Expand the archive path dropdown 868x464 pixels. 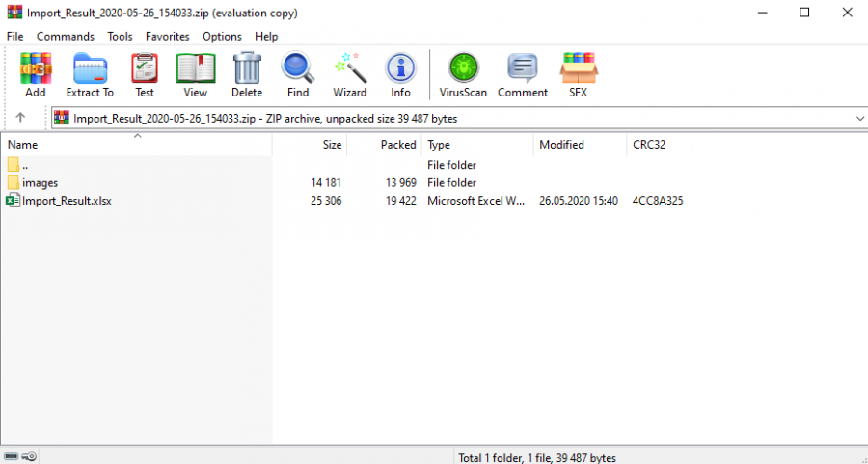coord(859,118)
